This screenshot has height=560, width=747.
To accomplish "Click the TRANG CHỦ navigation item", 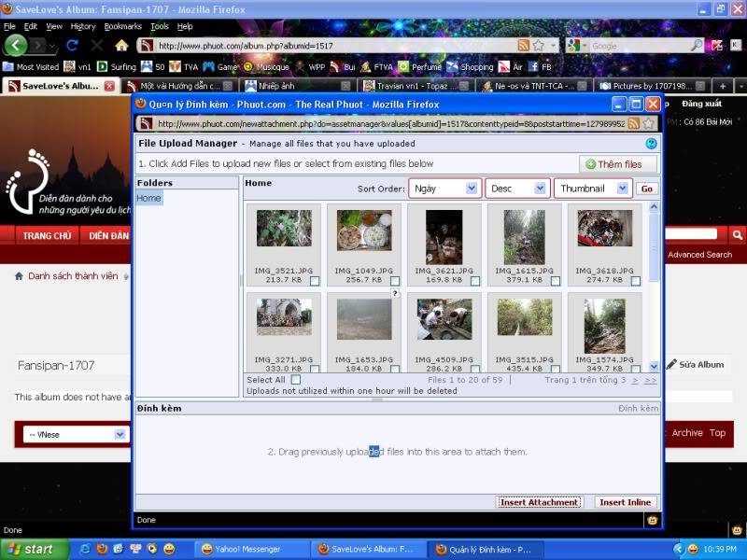I will click(x=48, y=235).
